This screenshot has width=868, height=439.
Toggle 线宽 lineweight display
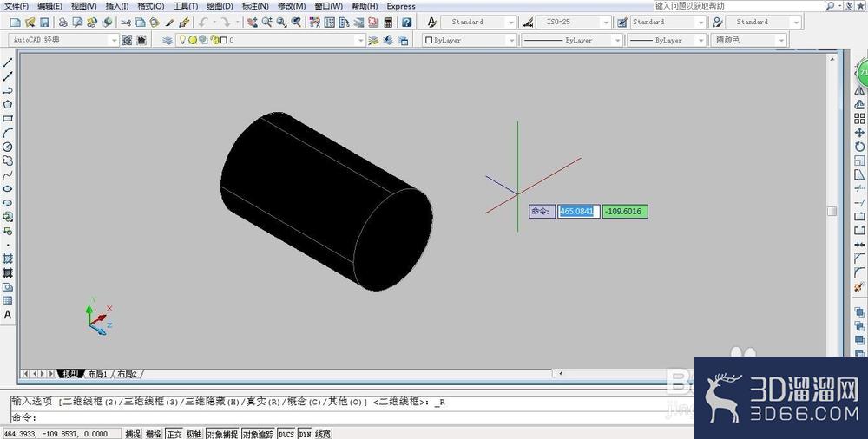tap(323, 434)
